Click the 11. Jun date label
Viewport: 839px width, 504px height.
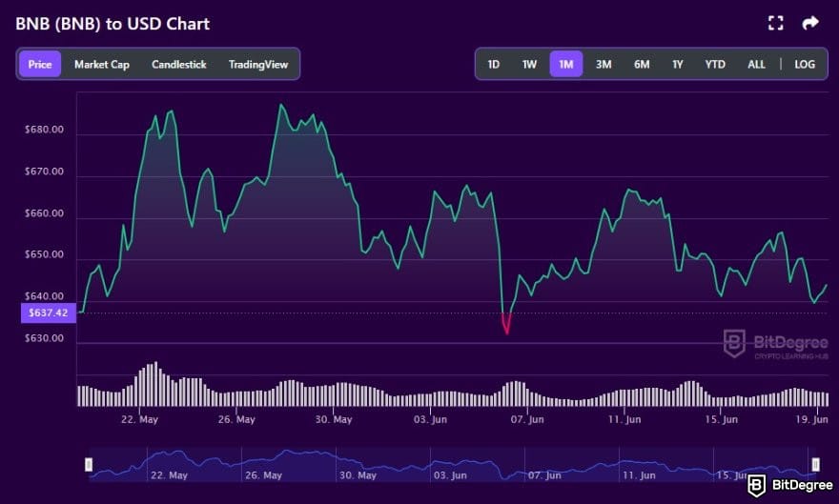pos(624,419)
